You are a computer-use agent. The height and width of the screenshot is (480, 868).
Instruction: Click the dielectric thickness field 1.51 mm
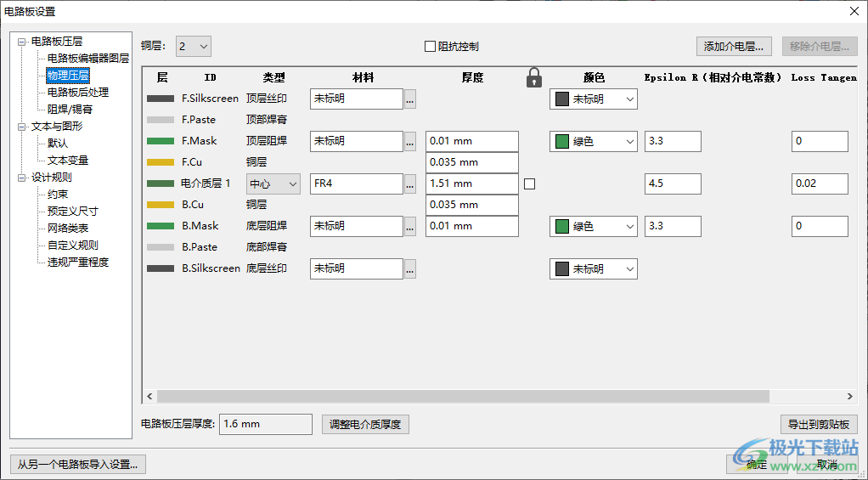pyautogui.click(x=472, y=184)
